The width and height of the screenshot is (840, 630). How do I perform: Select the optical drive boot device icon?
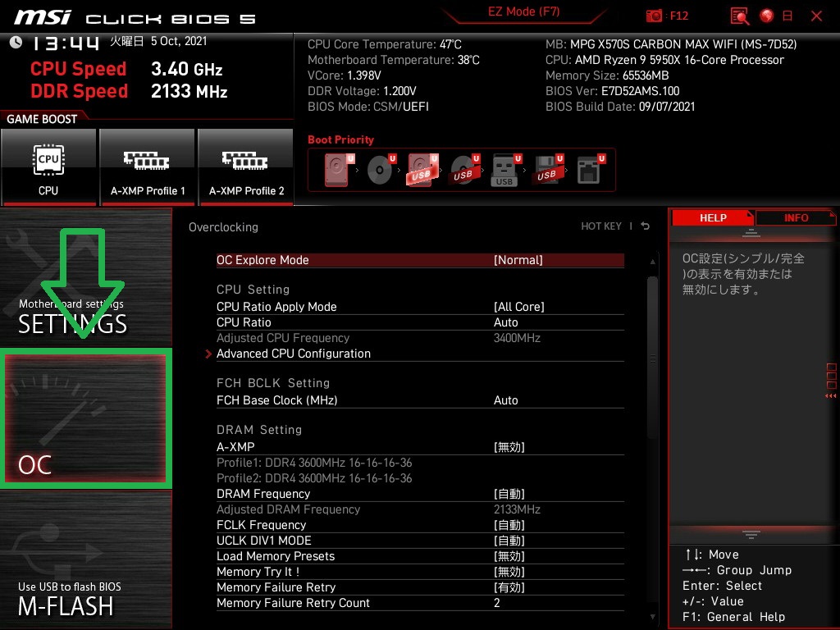381,170
